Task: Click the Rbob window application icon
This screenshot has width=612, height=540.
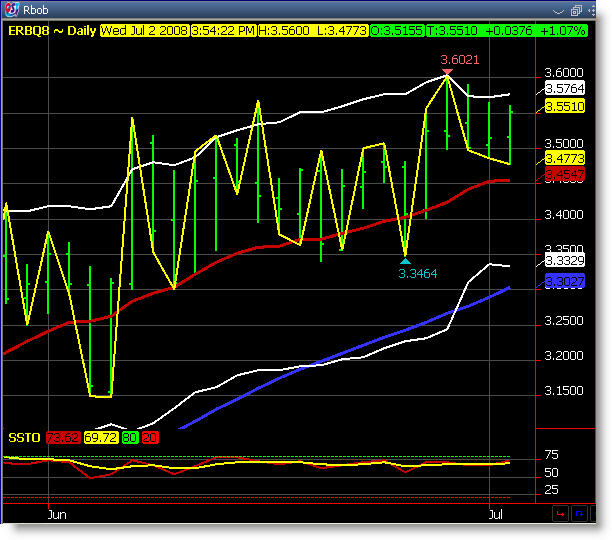Action: [12, 9]
